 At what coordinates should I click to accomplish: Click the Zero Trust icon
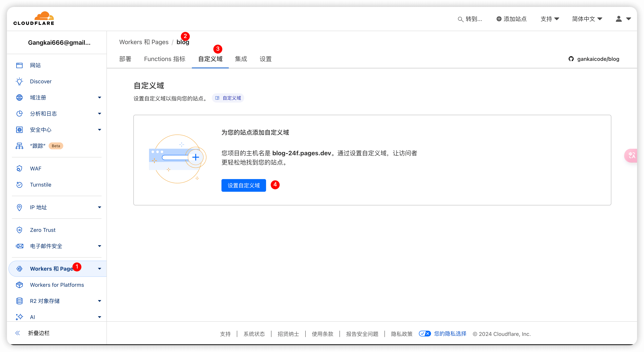(x=20, y=230)
